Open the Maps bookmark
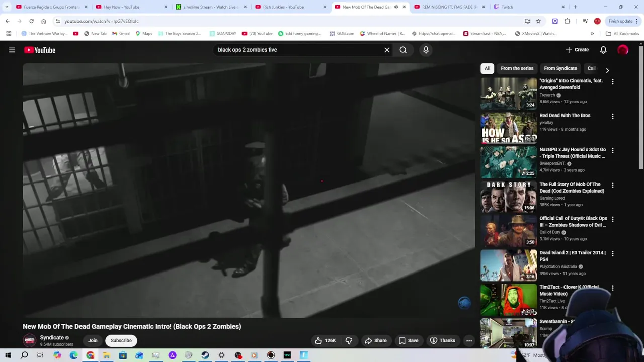This screenshot has width=644, height=362. click(144, 34)
